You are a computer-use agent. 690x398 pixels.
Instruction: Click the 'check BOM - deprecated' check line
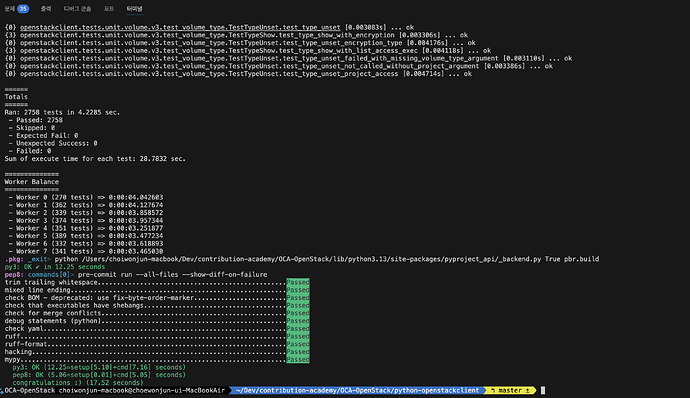pos(145,298)
